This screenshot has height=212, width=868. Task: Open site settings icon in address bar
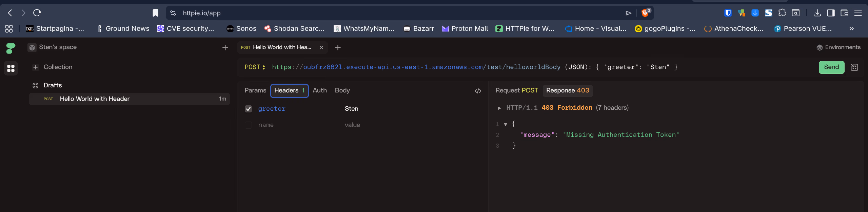(173, 13)
